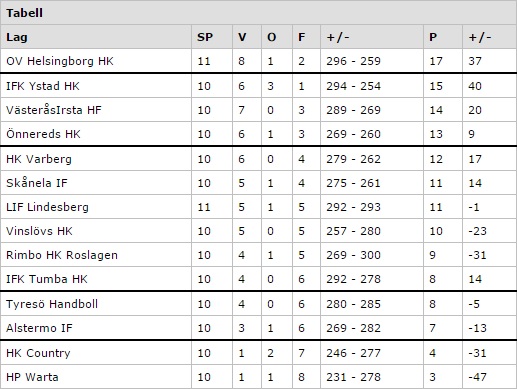Viewport: 517px width, 389px height.
Task: Select Vinslövs HK in standings
Action: pyautogui.click(x=39, y=231)
